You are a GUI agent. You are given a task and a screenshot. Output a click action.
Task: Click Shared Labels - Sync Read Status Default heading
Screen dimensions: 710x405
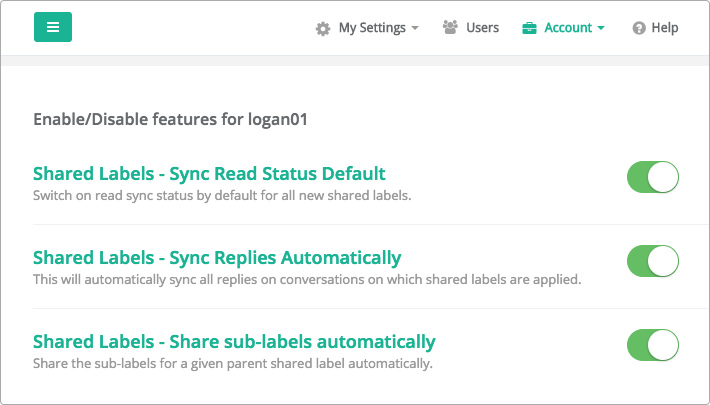click(x=209, y=174)
